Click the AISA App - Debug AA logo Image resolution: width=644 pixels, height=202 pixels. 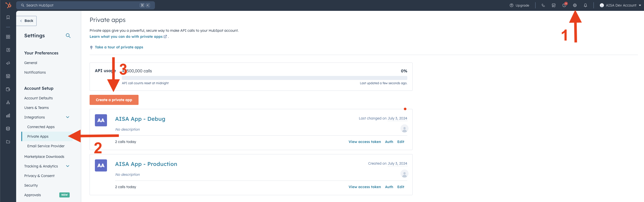[x=101, y=120]
